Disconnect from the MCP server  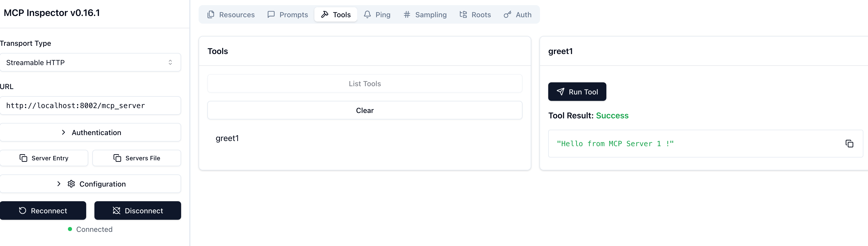pos(137,210)
